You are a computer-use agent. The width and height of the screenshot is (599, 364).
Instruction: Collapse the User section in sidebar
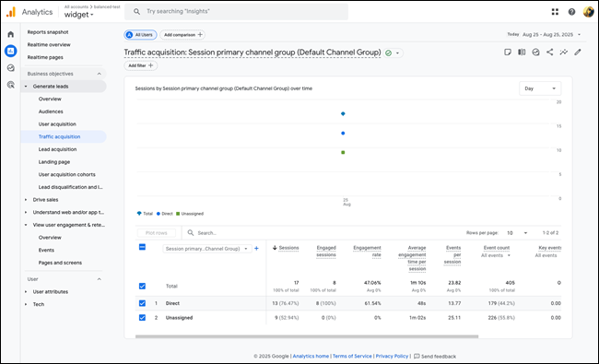(100, 279)
